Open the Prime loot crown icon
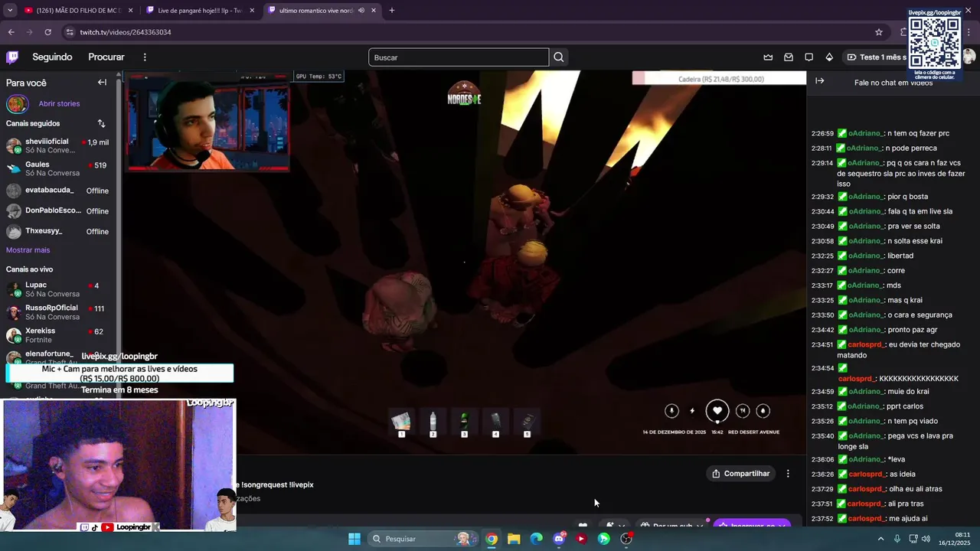This screenshot has height=551, width=980. click(768, 57)
